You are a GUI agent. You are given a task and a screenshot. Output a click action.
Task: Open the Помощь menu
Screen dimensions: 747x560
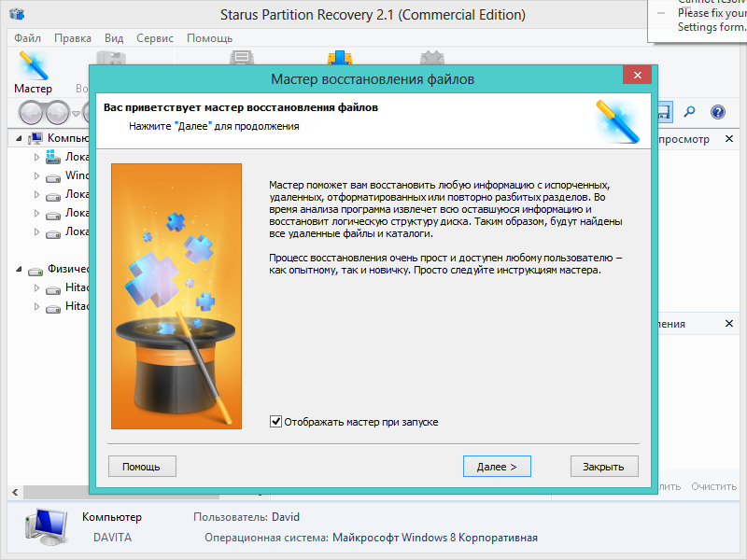click(x=209, y=38)
